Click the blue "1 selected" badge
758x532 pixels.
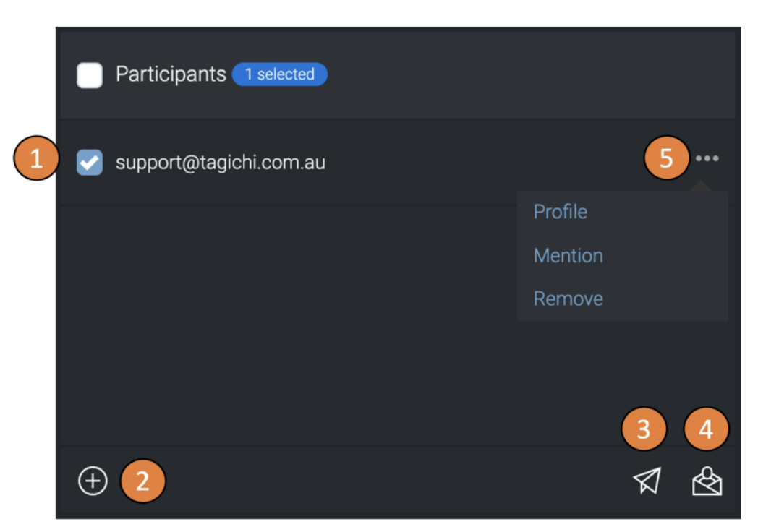[x=280, y=74]
